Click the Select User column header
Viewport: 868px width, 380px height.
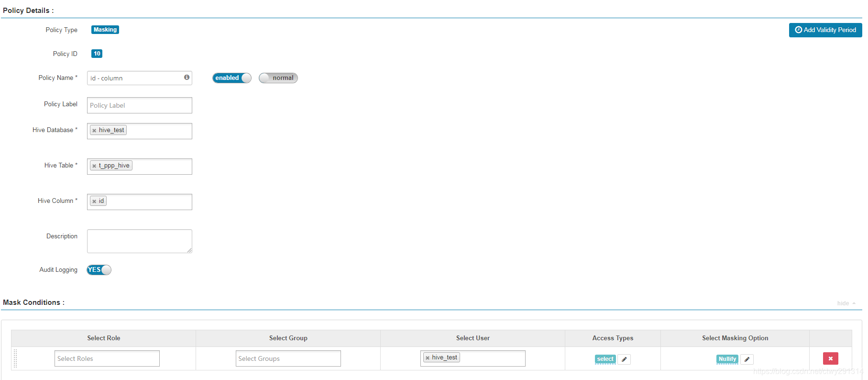tap(473, 338)
